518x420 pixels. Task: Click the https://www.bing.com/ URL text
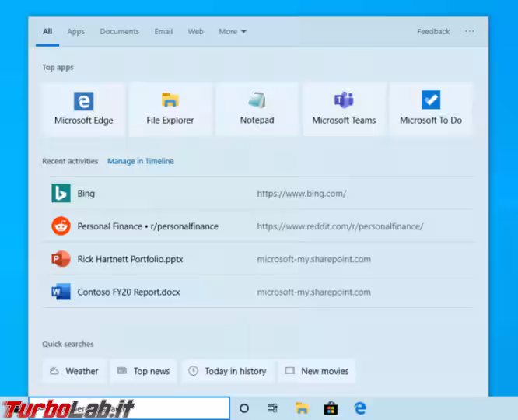(x=302, y=194)
